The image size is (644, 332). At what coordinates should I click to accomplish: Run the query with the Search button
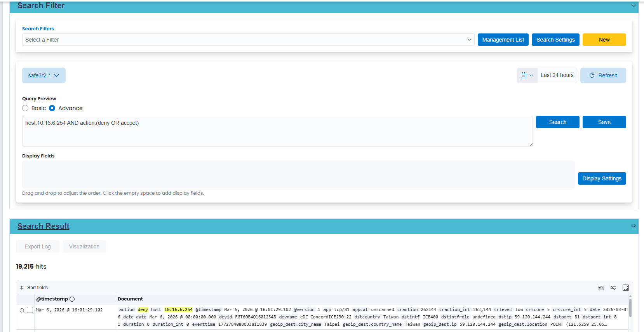(x=558, y=122)
